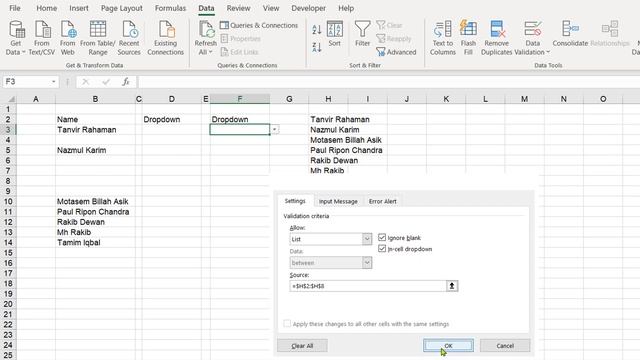Open the Sort dialog icon
Viewport: 640px width, 360px height.
(334, 30)
